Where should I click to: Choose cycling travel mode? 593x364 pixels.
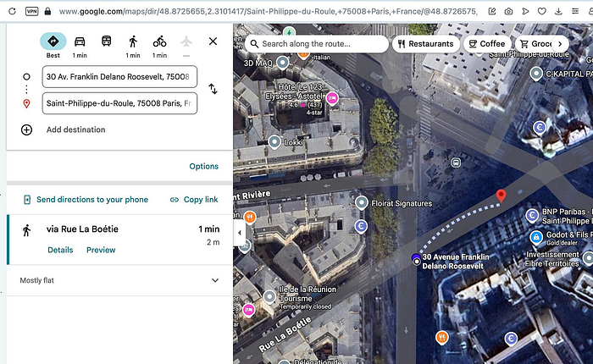(x=159, y=41)
